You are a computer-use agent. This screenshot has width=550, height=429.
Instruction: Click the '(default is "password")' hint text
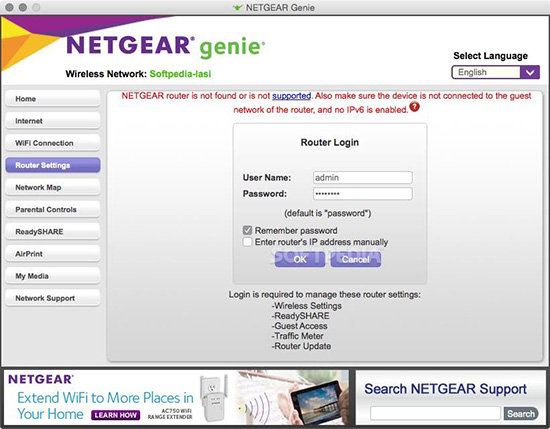[328, 213]
